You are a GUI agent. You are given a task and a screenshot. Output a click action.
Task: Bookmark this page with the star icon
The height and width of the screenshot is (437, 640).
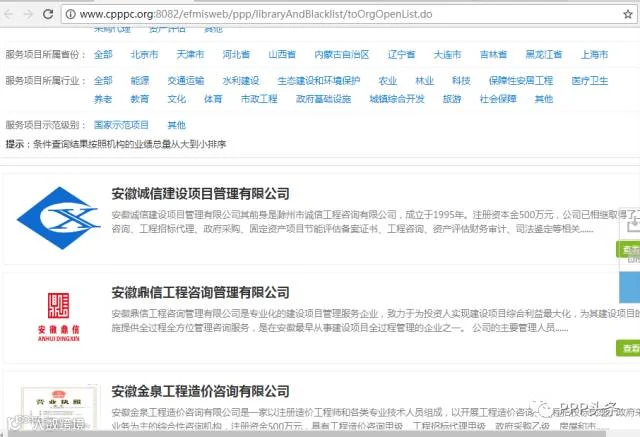[628, 14]
